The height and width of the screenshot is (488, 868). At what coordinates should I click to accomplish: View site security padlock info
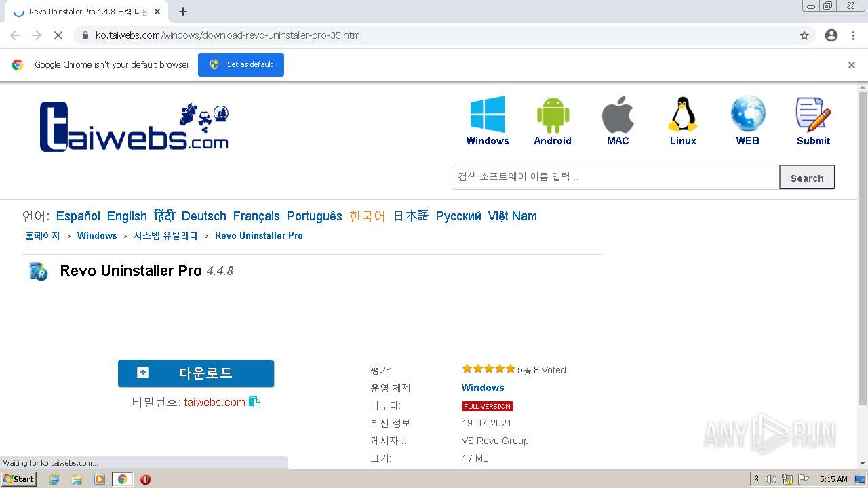tap(85, 35)
